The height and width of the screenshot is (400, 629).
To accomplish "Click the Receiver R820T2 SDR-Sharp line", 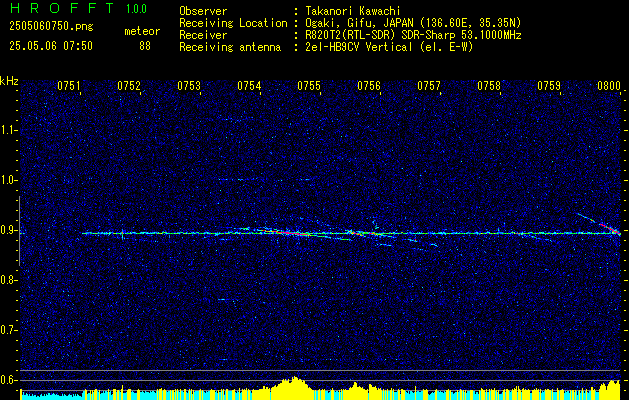I will tap(413, 35).
